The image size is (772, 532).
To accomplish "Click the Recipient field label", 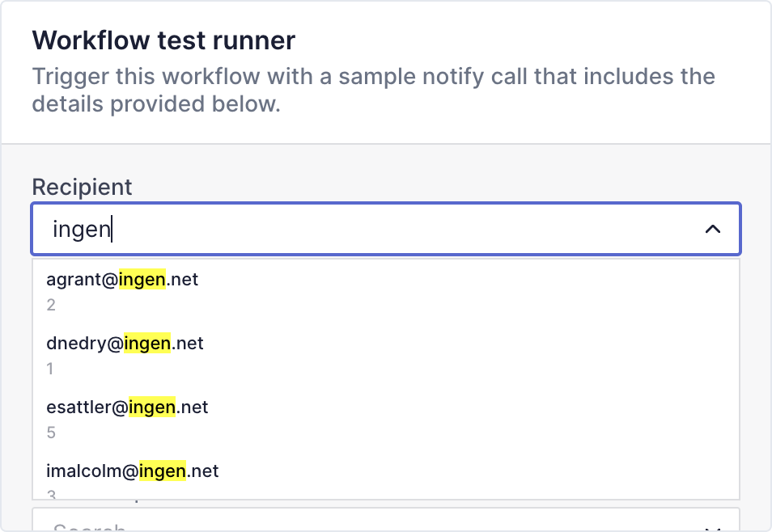I will (x=82, y=187).
